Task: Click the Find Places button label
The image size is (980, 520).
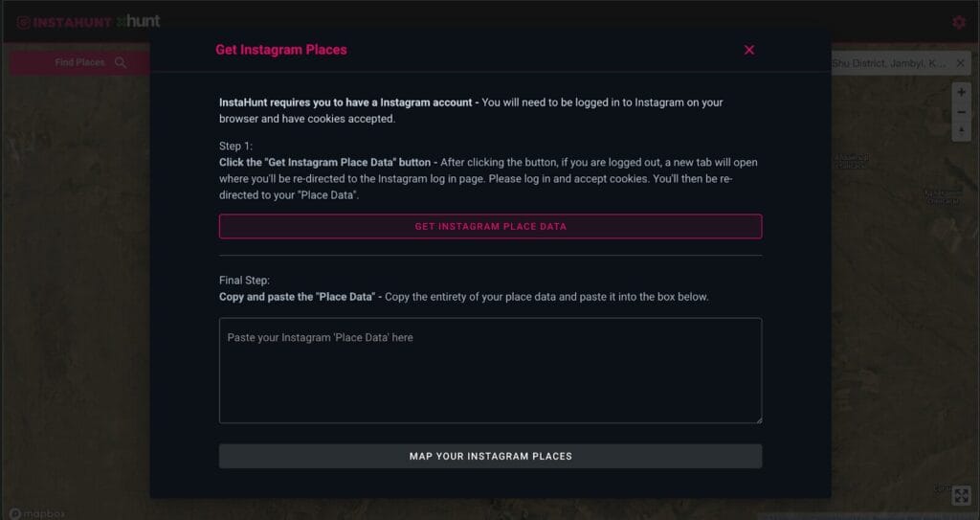Action: [79, 63]
